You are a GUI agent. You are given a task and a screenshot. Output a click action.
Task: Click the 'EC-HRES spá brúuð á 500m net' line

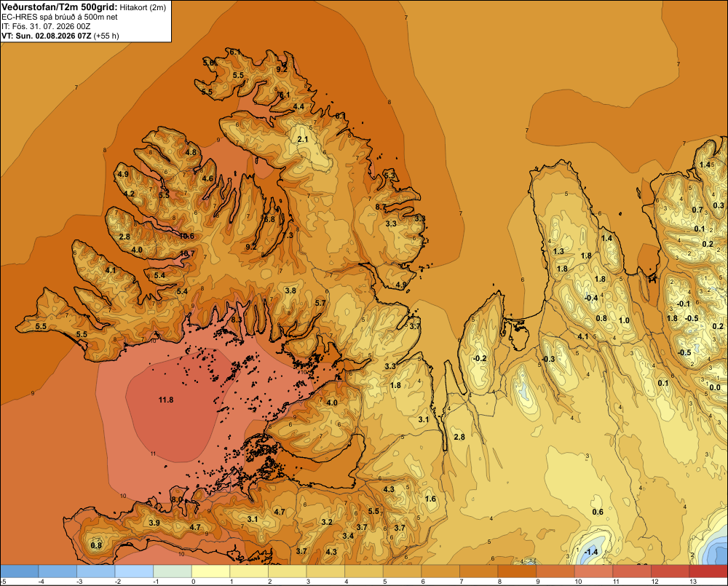click(60, 17)
